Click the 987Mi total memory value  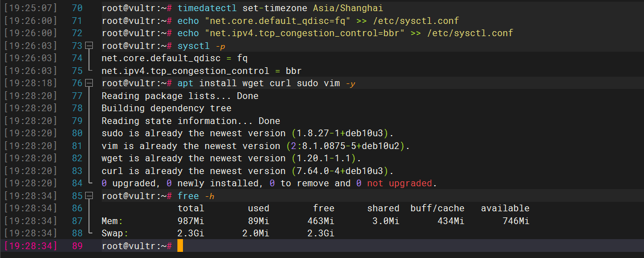point(191,221)
